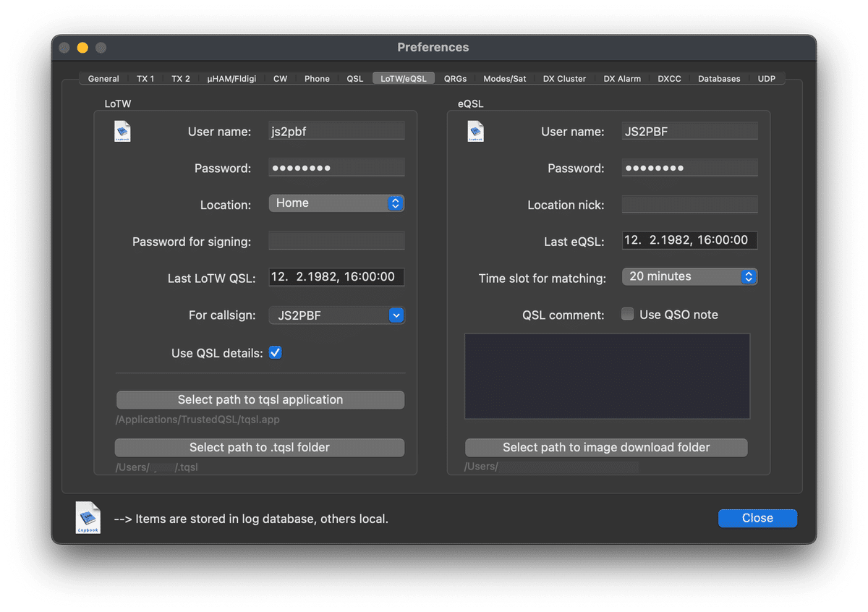The height and width of the screenshot is (612, 868).
Task: Switch to the Databases tab
Action: coord(719,79)
